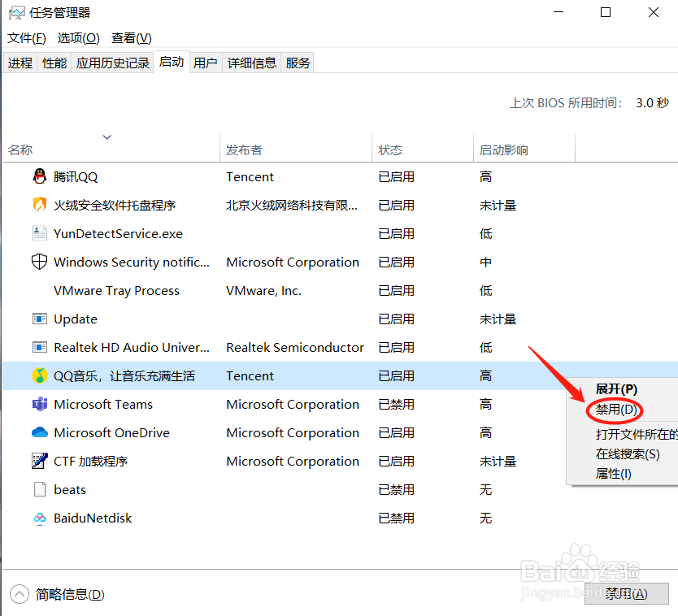Image resolution: width=678 pixels, height=616 pixels.
Task: Click the 火绒安全软件托盘程序 icon
Action: (39, 205)
